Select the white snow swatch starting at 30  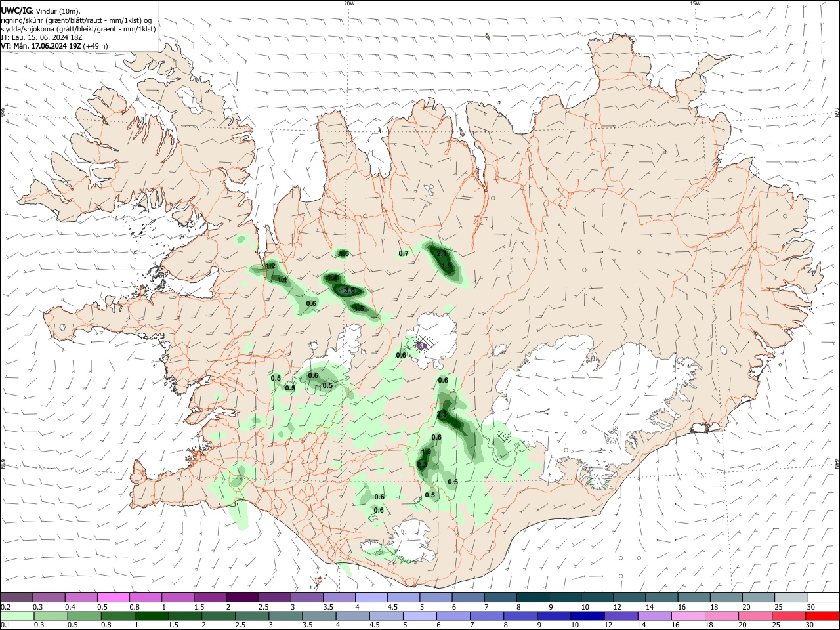pos(823,597)
